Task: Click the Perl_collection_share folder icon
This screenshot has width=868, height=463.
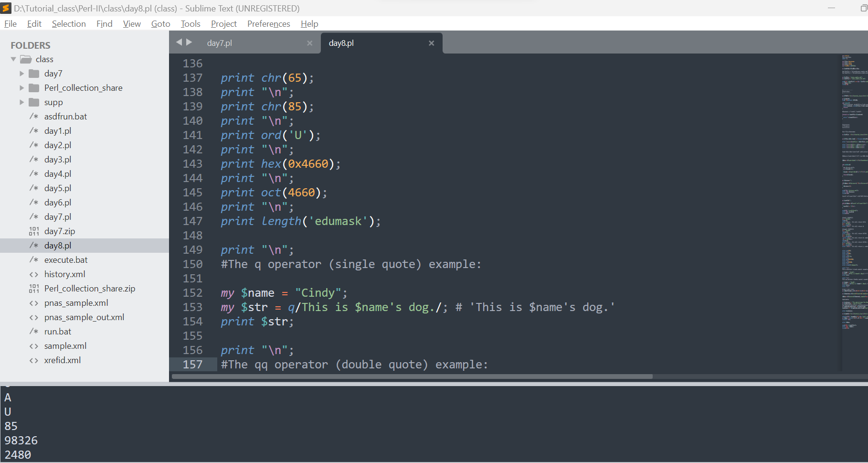Action: (34, 88)
